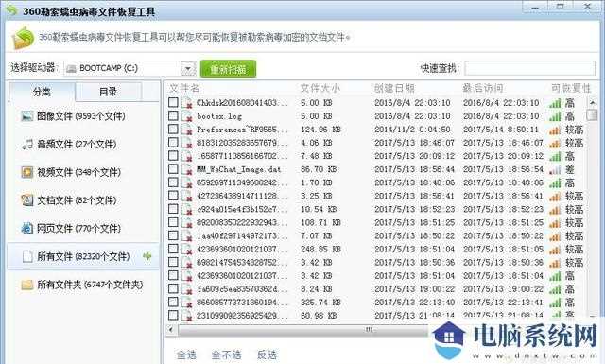Viewport: 605px width, 364px height.
Task: Click the video files film icon
Action: [27, 172]
